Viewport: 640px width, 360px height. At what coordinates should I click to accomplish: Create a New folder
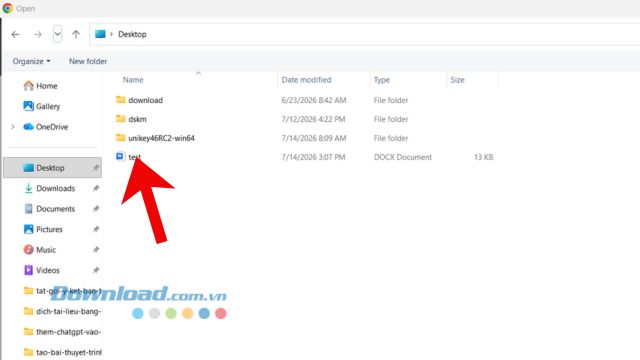click(88, 61)
